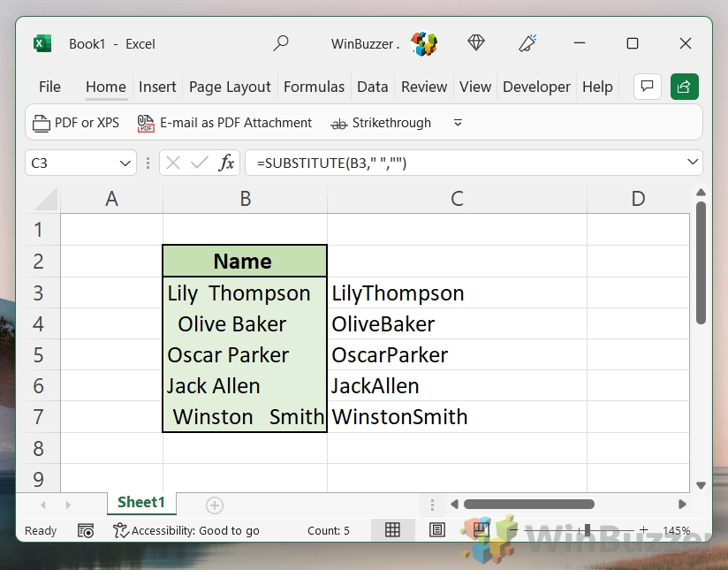Select the Winston Smith cell in column B
728x570 pixels.
click(245, 417)
